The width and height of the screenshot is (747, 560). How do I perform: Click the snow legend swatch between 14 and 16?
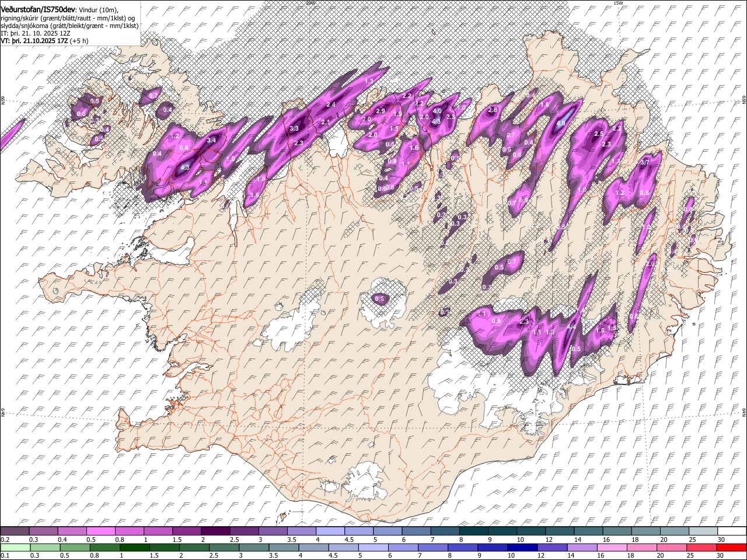[589, 531]
